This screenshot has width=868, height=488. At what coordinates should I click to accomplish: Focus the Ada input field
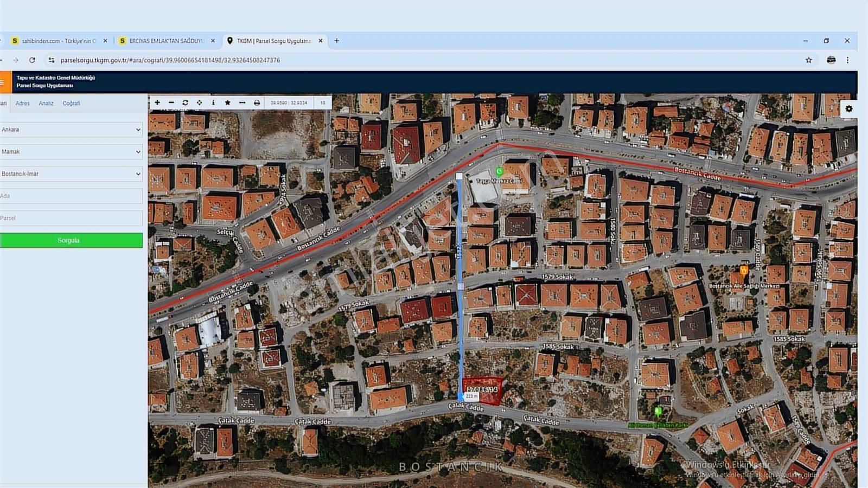pos(71,196)
